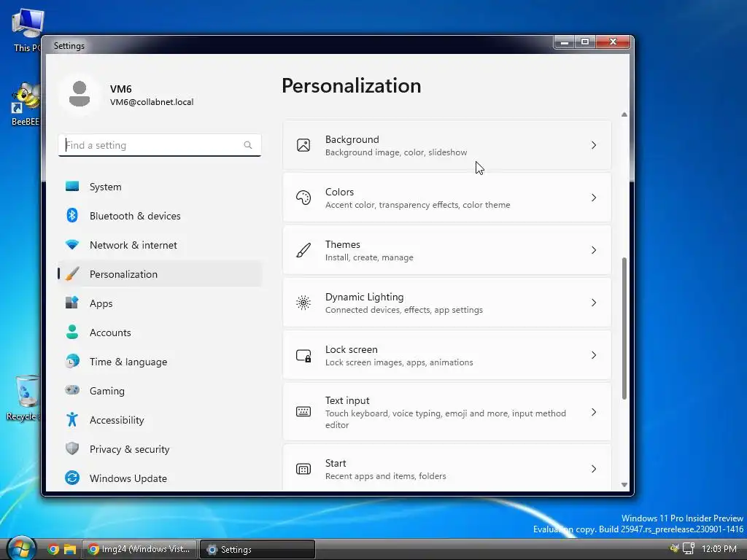Click the Time & language clock icon
Screen dimensions: 747x560
pos(72,361)
